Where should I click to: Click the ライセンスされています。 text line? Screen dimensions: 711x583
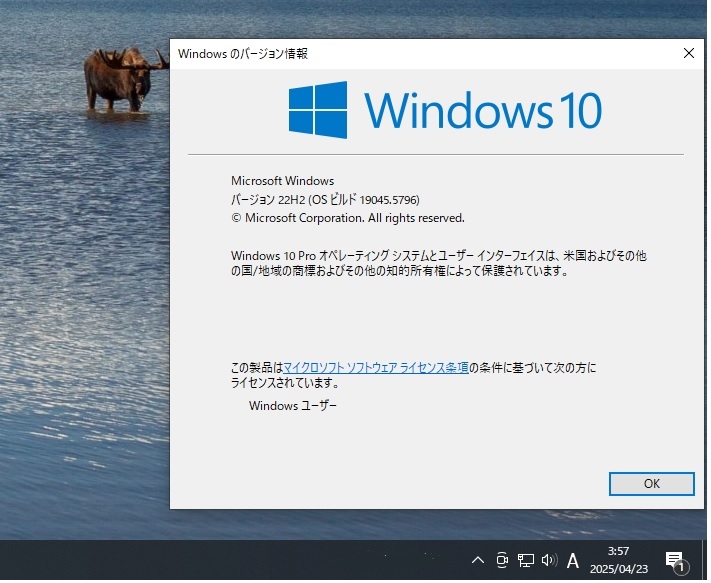click(x=287, y=384)
